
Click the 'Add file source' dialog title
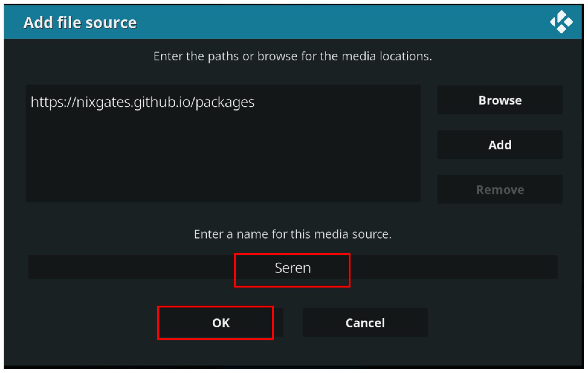click(x=80, y=23)
